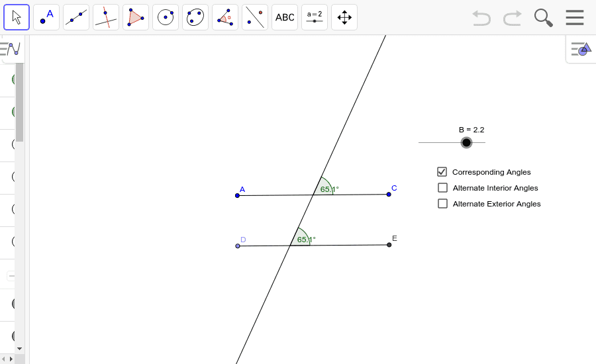This screenshot has height=364, width=596.
Task: Select the Angle measurement tool
Action: (225, 17)
